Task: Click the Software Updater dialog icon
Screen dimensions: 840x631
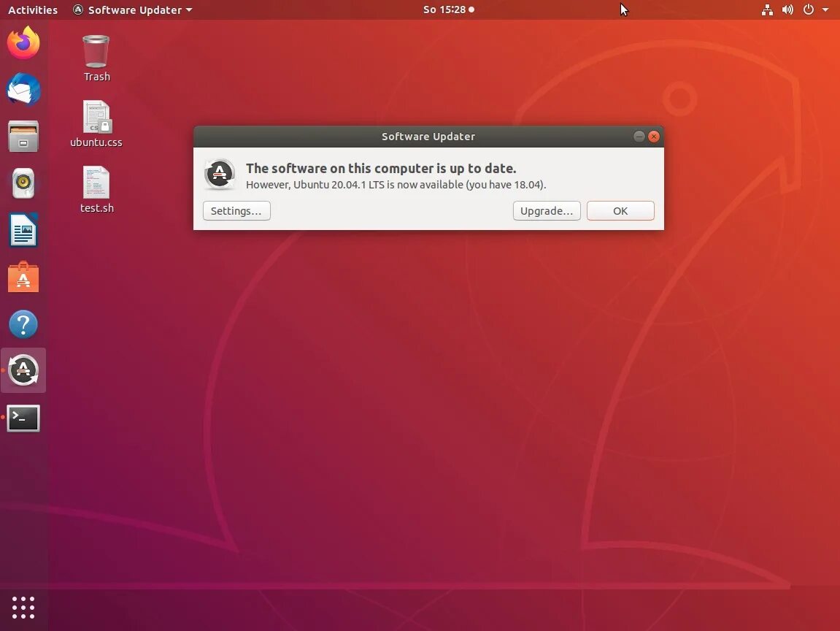Action: (x=220, y=175)
